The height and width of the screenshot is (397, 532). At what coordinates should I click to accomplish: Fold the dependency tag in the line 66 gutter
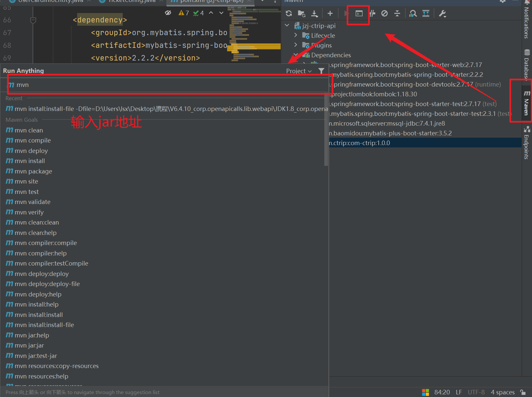tap(33, 21)
